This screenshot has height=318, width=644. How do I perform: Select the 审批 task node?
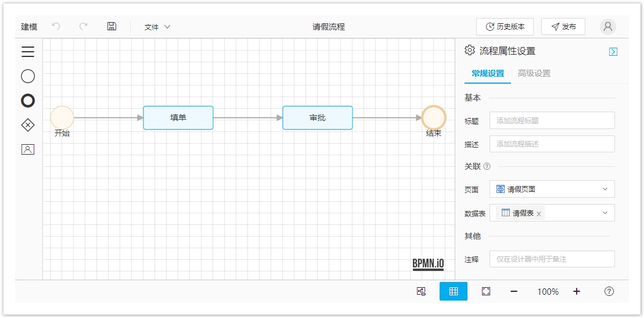[x=318, y=117]
